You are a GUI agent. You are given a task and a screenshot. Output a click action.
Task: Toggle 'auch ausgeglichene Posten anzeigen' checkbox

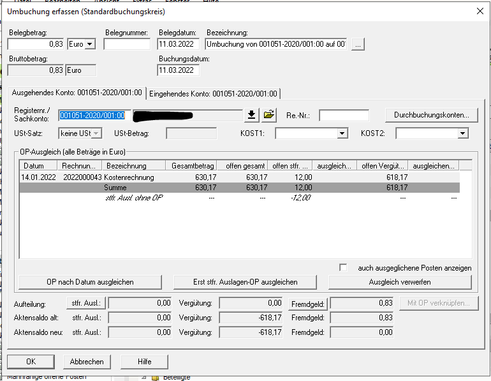point(343,268)
